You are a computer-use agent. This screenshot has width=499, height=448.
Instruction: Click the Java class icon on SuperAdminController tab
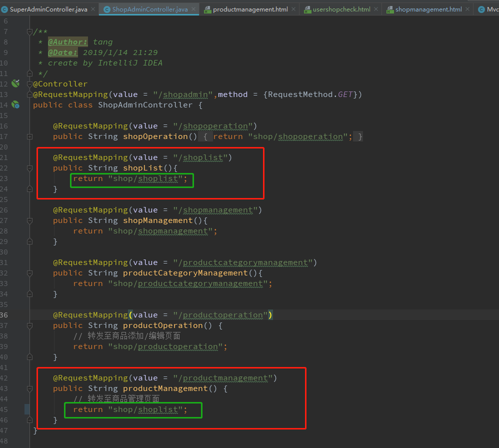click(x=4, y=9)
